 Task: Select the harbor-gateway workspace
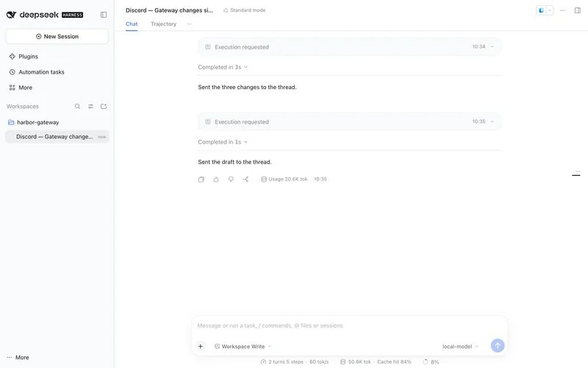33,122
